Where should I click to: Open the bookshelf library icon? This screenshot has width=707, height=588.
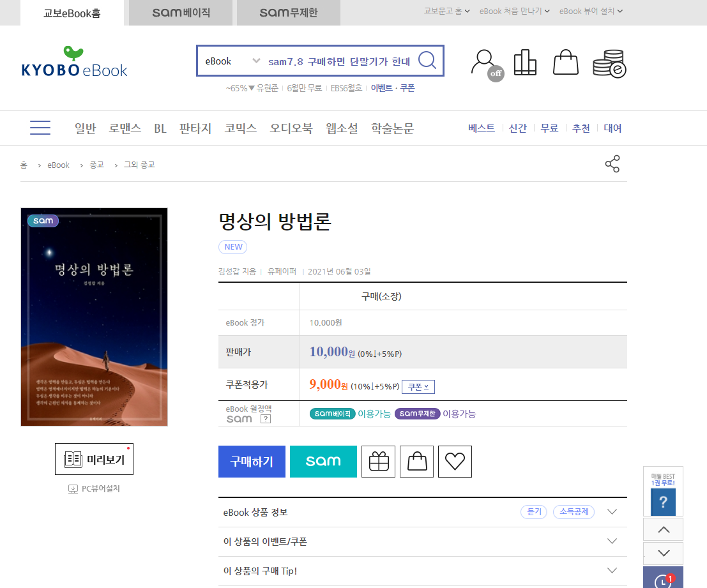click(525, 62)
